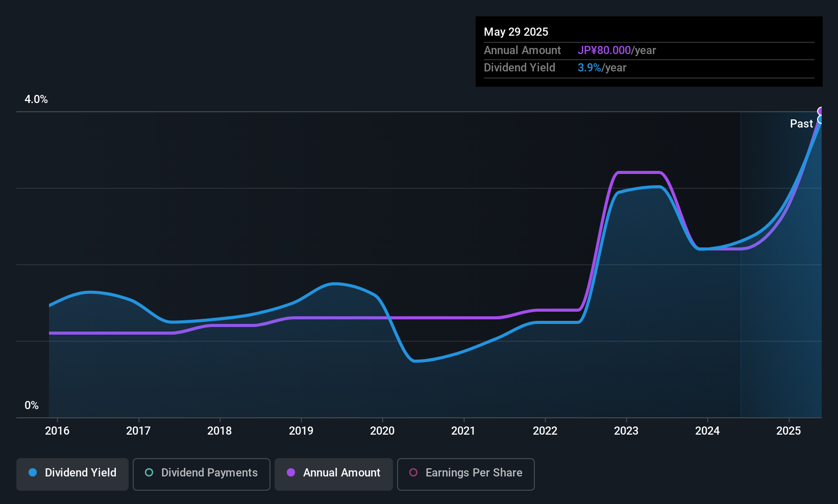The width and height of the screenshot is (838, 504).
Task: Click the purple Annual Amount legend dot
Action: tap(291, 472)
